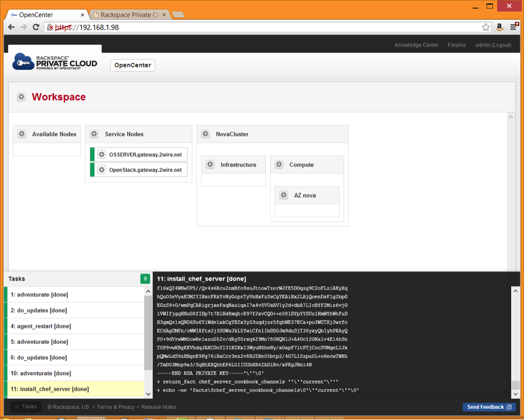Select task 1: adventurate [done]
The width and height of the screenshot is (524, 420).
pos(74,294)
